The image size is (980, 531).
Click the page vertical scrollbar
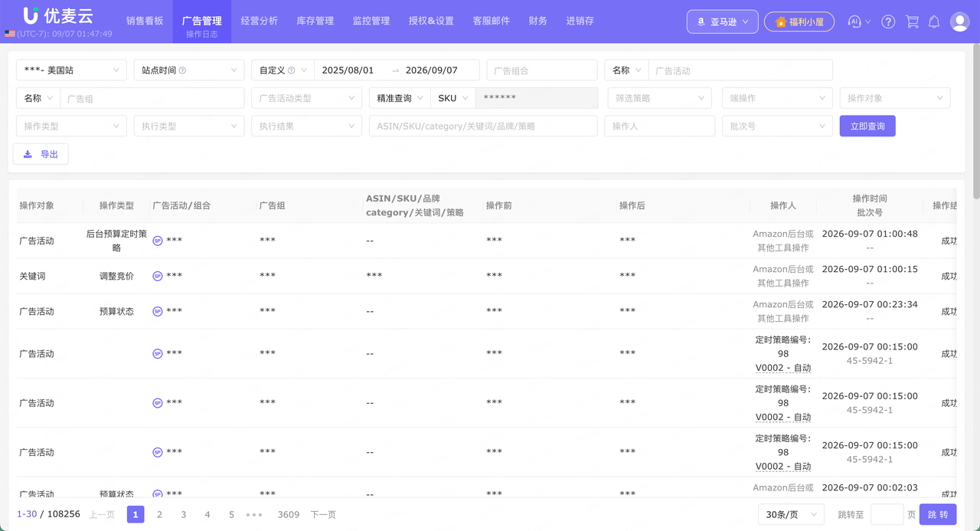pyautogui.click(x=976, y=123)
